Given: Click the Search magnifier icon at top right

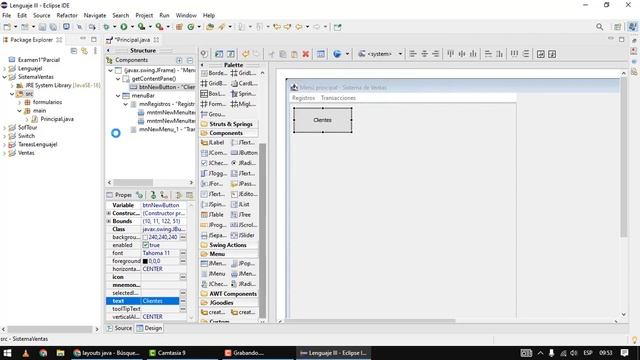Looking at the screenshot, I should point(599,27).
